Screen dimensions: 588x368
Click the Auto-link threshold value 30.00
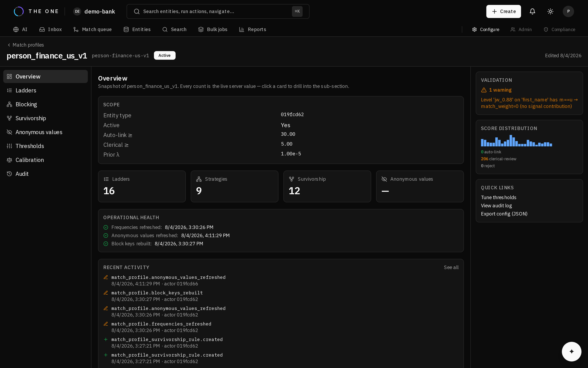(288, 134)
